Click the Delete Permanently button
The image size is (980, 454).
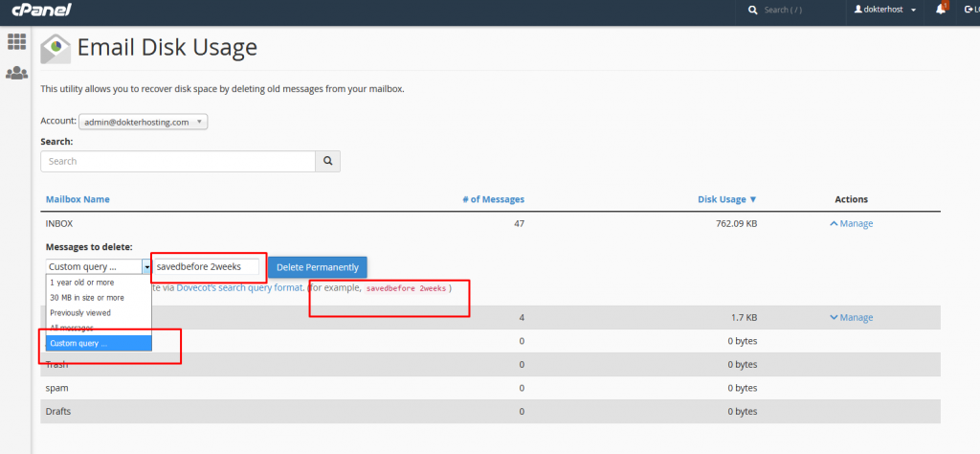[317, 266]
